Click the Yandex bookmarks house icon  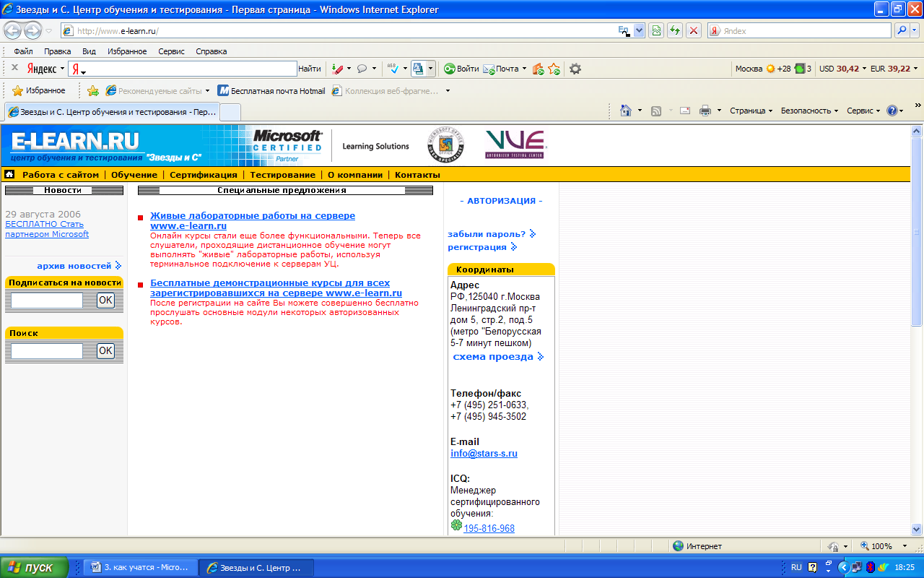coord(538,69)
